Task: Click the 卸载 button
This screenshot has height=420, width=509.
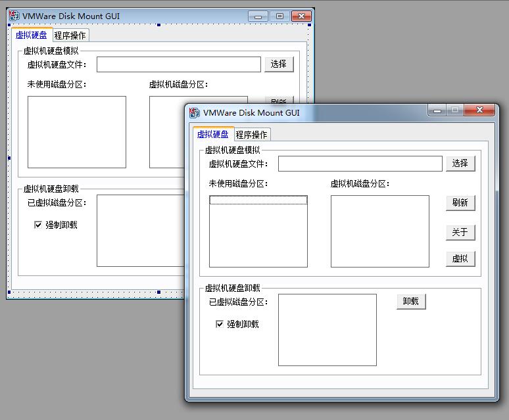Action: pyautogui.click(x=411, y=301)
